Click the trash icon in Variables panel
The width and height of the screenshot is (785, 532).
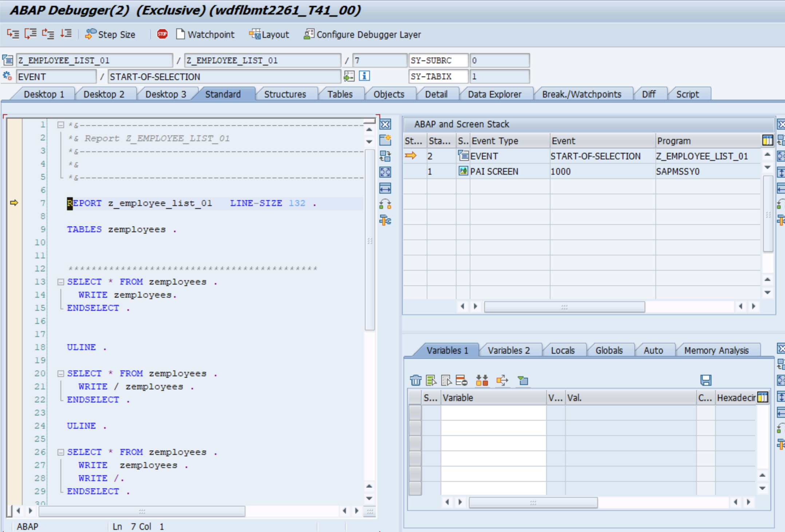(415, 380)
